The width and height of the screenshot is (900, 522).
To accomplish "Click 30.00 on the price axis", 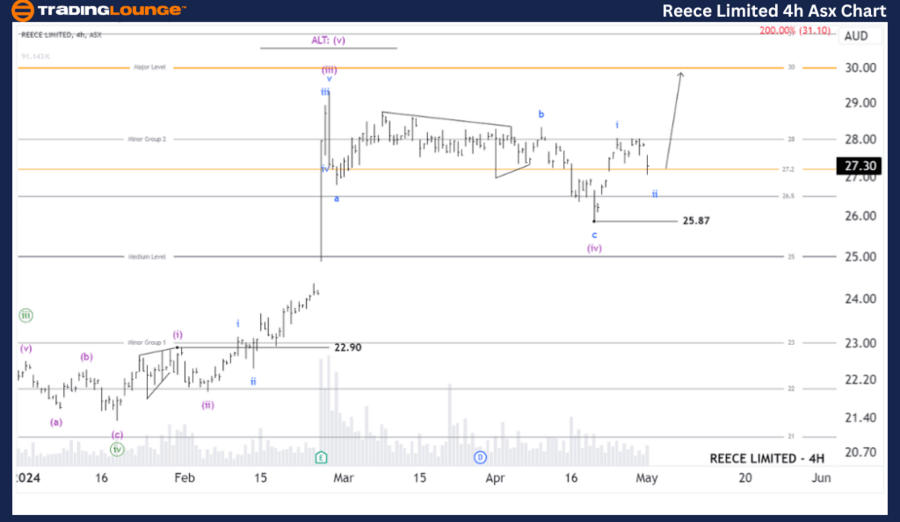I will pos(860,68).
